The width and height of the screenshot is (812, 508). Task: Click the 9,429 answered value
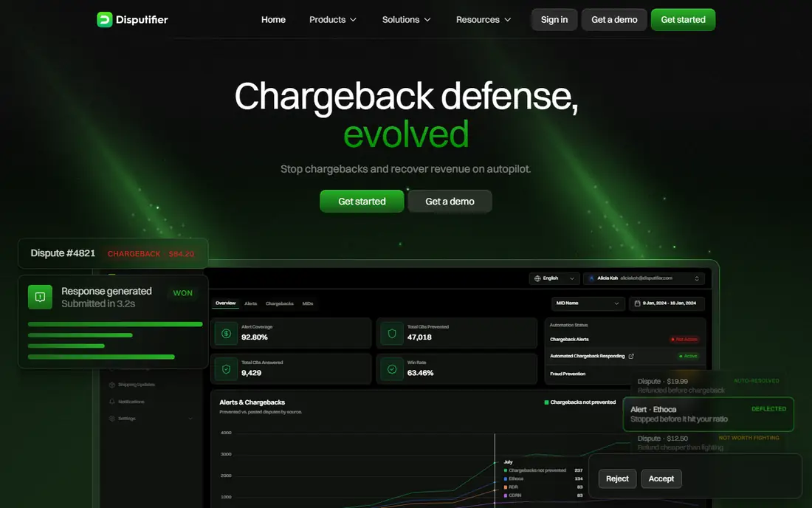tap(251, 373)
